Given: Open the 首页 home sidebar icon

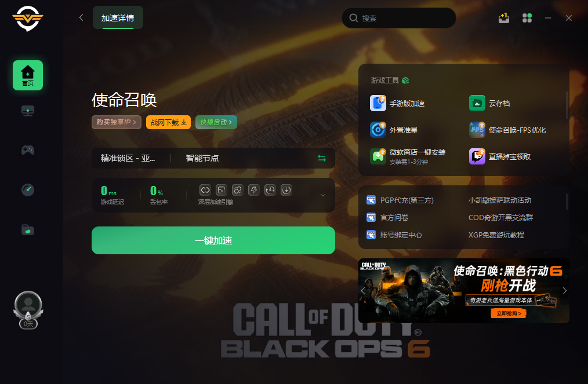Looking at the screenshot, I should (x=28, y=75).
